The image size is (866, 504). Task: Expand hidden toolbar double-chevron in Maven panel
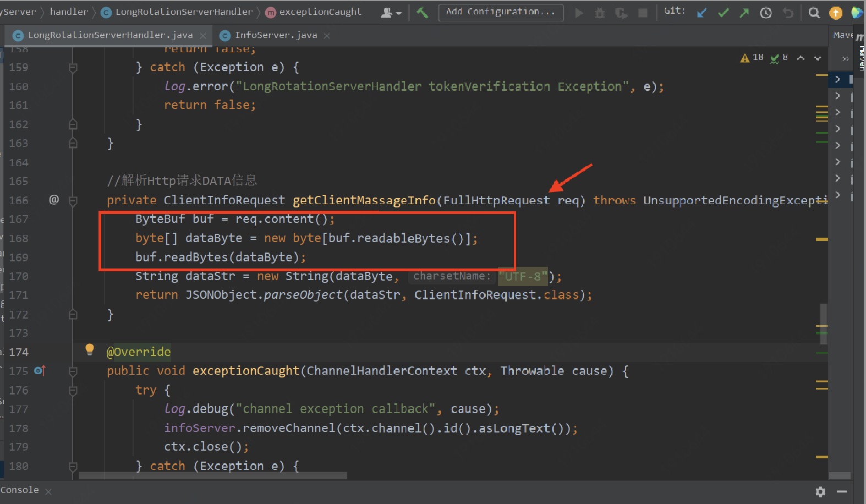846,58
